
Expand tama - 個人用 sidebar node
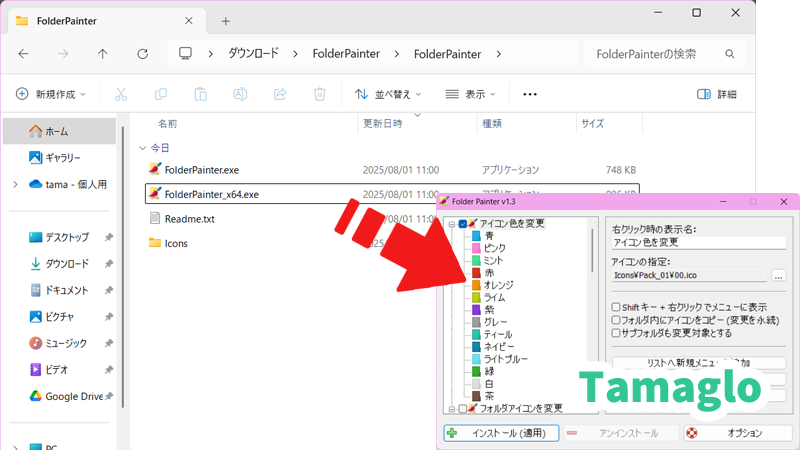15,184
